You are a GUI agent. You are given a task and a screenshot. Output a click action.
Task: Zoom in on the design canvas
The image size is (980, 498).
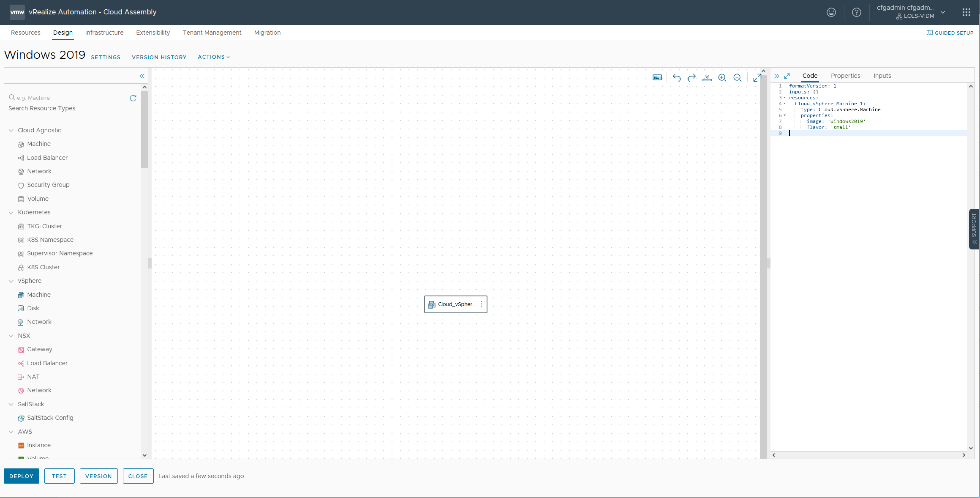[722, 78]
